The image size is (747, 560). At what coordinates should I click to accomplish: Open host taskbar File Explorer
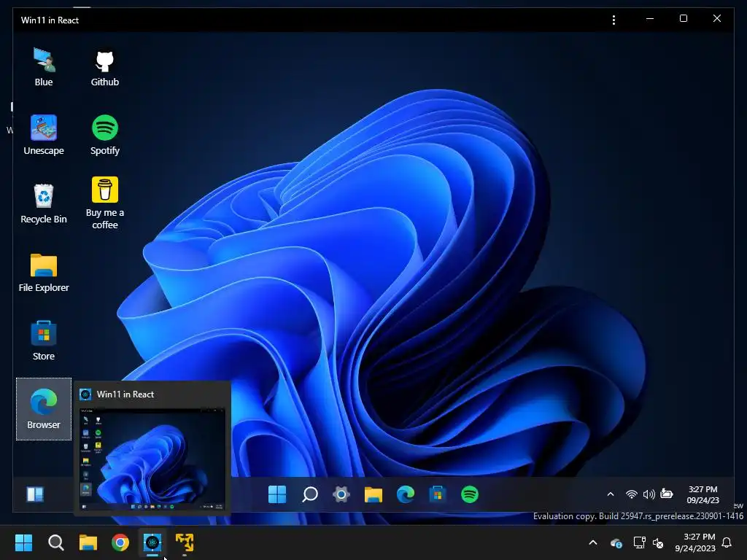coord(88,542)
